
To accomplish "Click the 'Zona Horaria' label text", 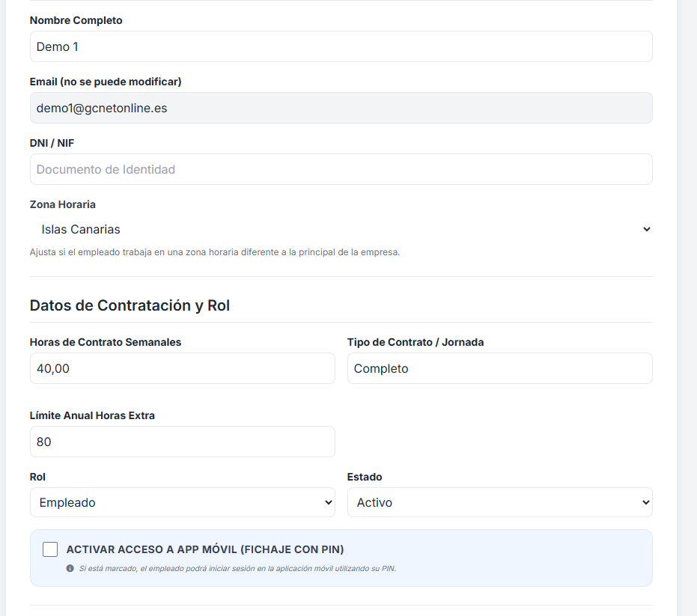I will point(63,204).
